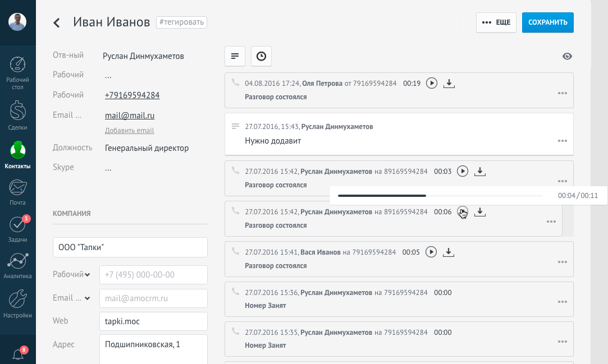Expand the company Email type dropdown
This screenshot has width=608, height=364.
tap(71, 298)
